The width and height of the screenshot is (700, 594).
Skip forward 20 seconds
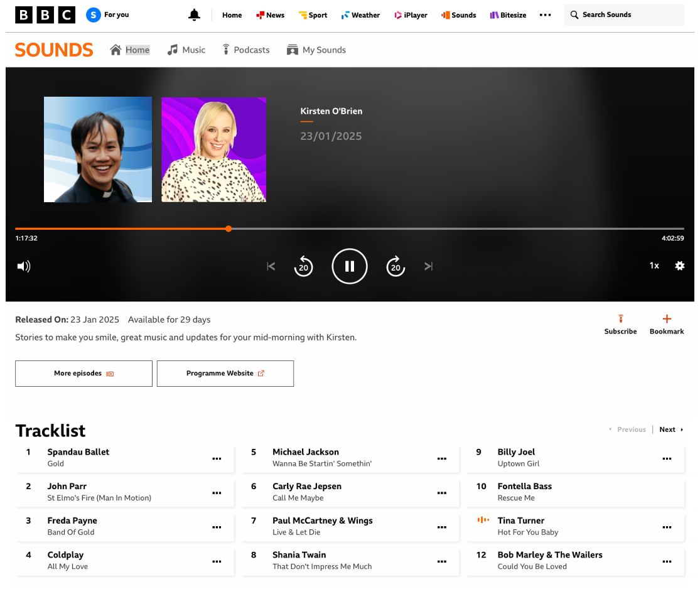[x=396, y=266]
